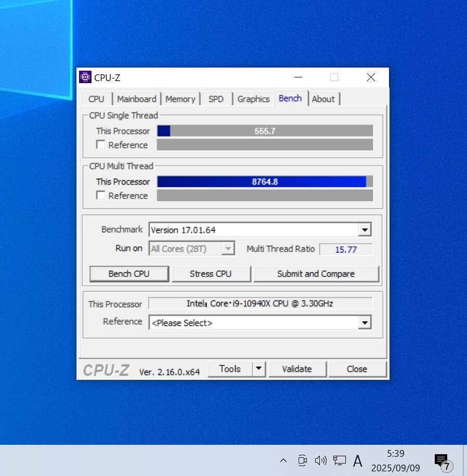467x476 pixels.
Task: Switch to the Mainboard tab
Action: tap(136, 99)
